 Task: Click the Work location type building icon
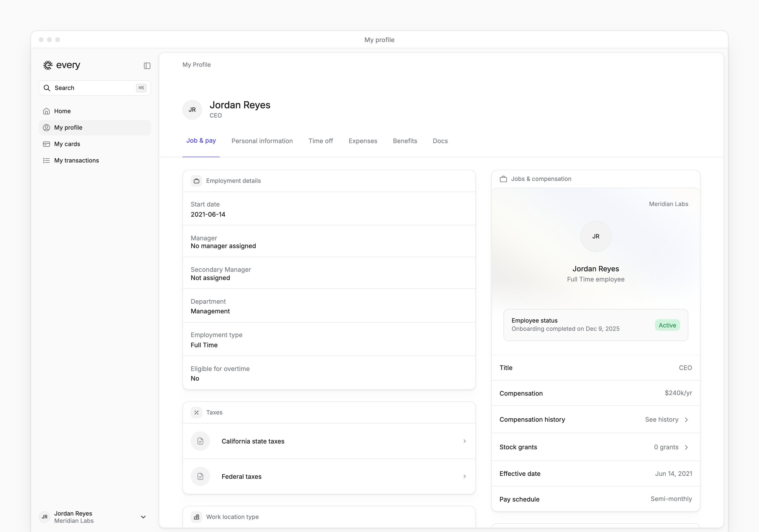pos(196,517)
